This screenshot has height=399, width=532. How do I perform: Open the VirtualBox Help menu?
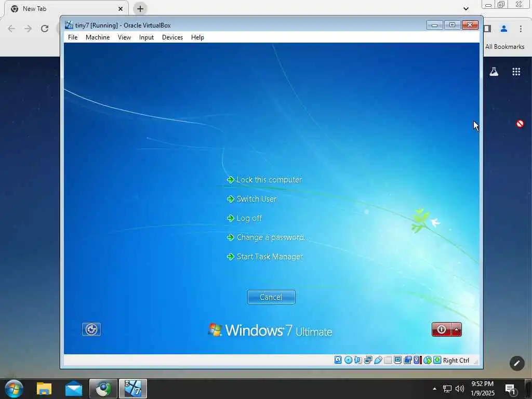click(x=197, y=37)
